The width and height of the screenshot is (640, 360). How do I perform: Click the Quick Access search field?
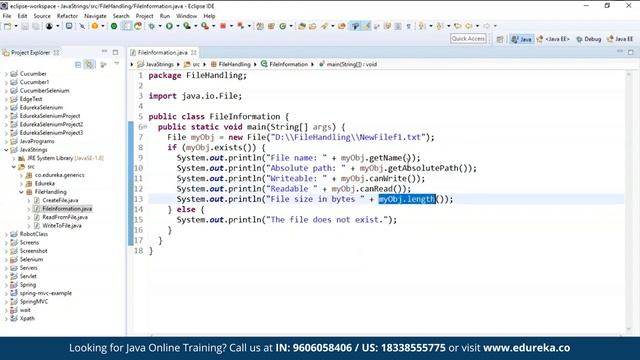468,38
